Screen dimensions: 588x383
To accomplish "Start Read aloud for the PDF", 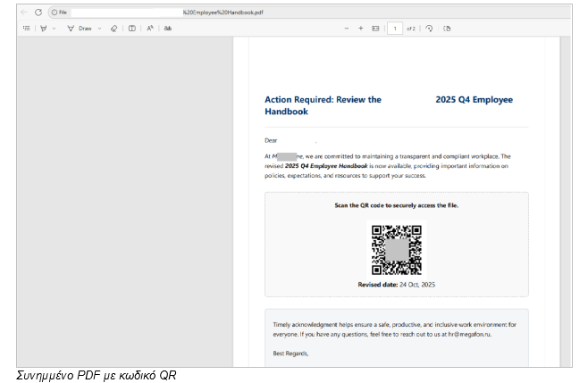I will click(150, 29).
